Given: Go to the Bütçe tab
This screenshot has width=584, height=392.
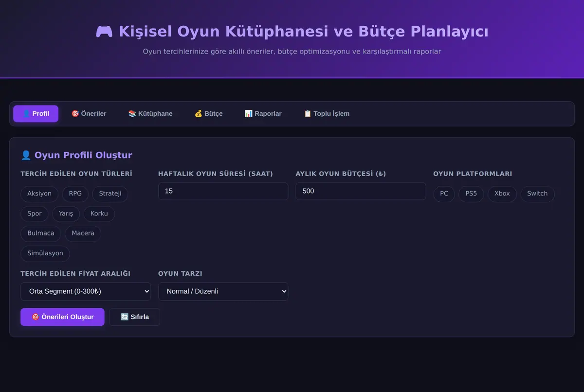Looking at the screenshot, I should (x=208, y=114).
